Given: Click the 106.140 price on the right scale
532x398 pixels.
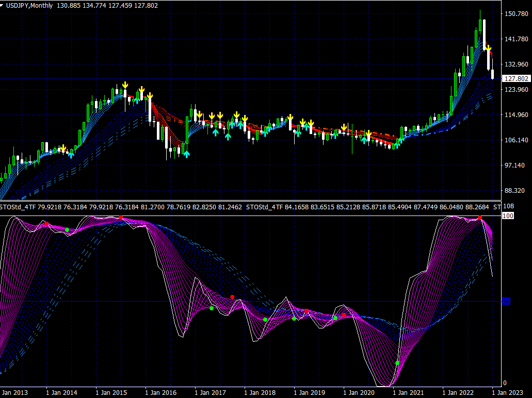Looking at the screenshot, I should tap(516, 140).
